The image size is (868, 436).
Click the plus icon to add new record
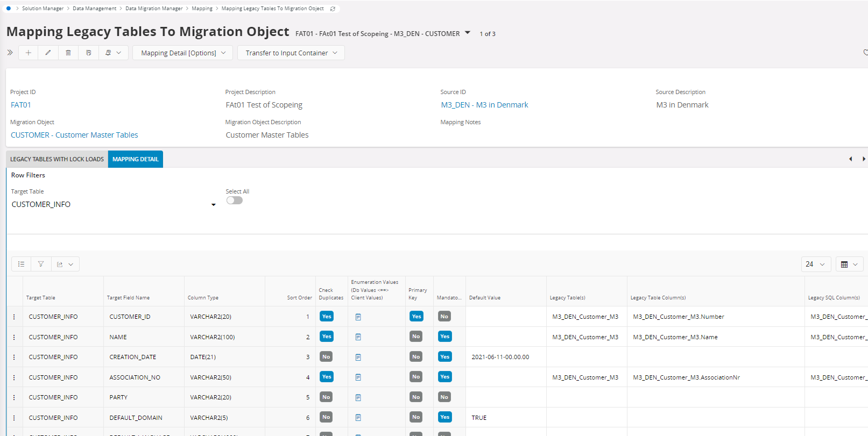29,53
